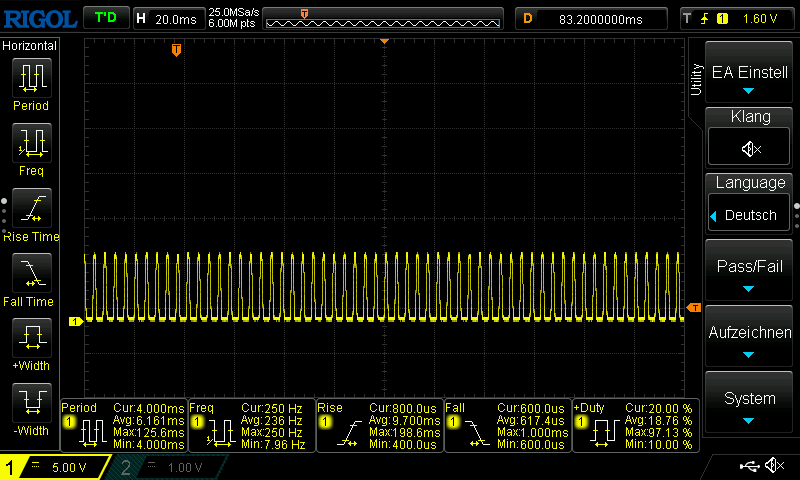The image size is (800, 480).
Task: Click the RIGOL logo
Action: pos(38,18)
